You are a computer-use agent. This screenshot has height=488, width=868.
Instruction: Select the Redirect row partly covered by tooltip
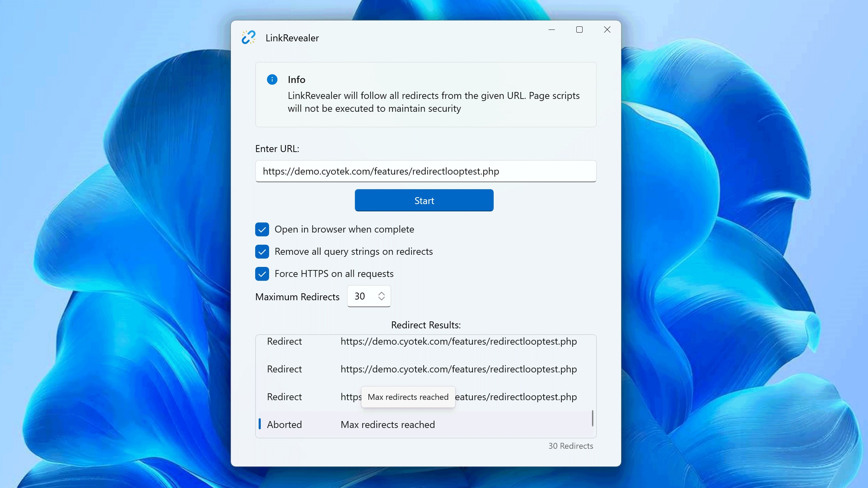click(x=426, y=397)
